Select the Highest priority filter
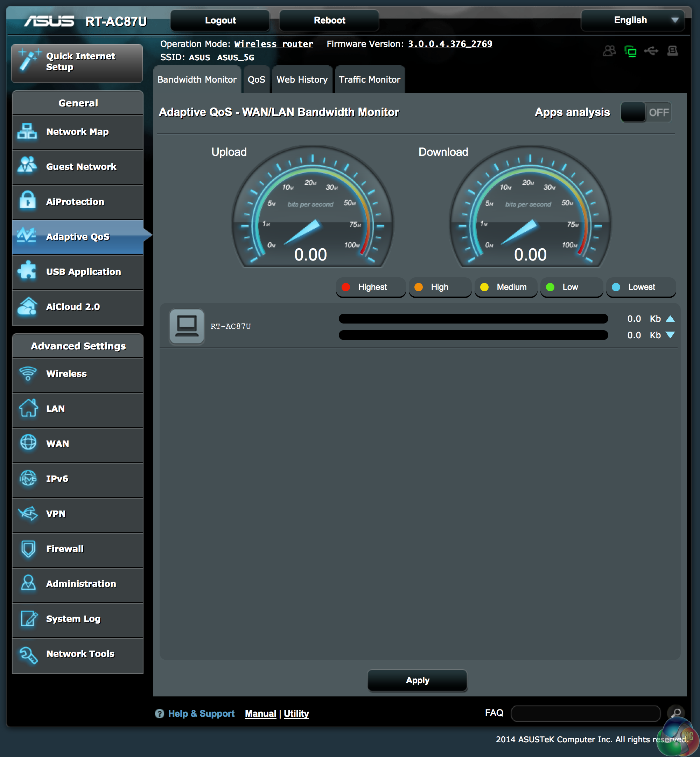700x757 pixels. coord(370,287)
